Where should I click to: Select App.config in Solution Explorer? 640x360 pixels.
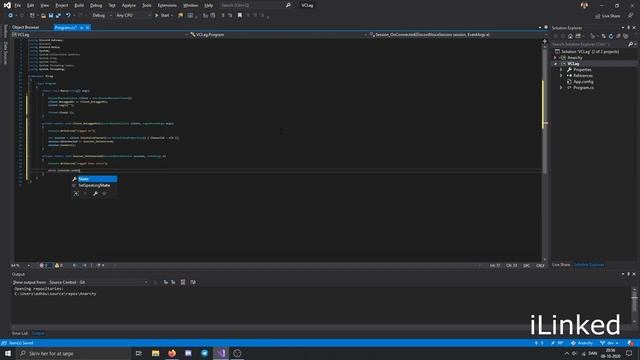pyautogui.click(x=583, y=82)
